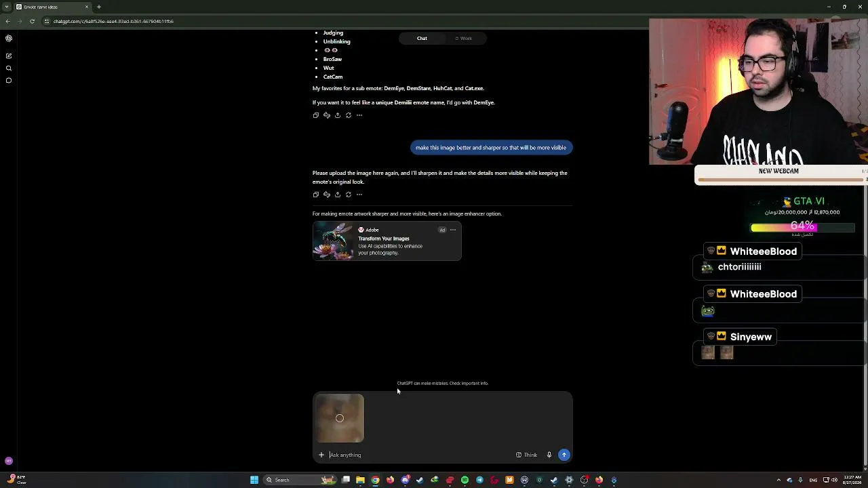The image size is (868, 488).
Task: Select the 'make this image better' user message
Action: 491,148
